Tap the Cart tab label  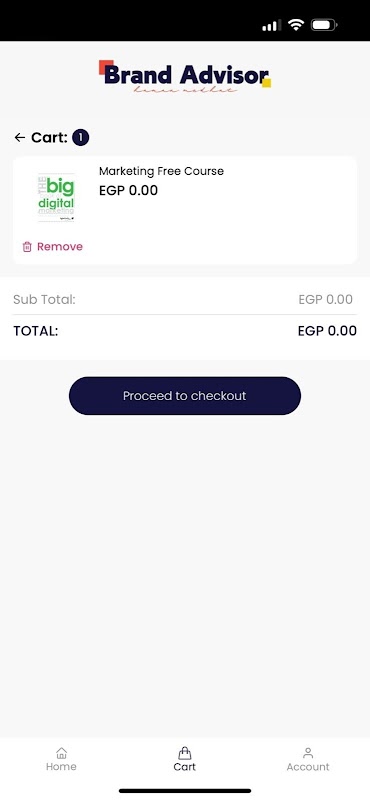(184, 767)
